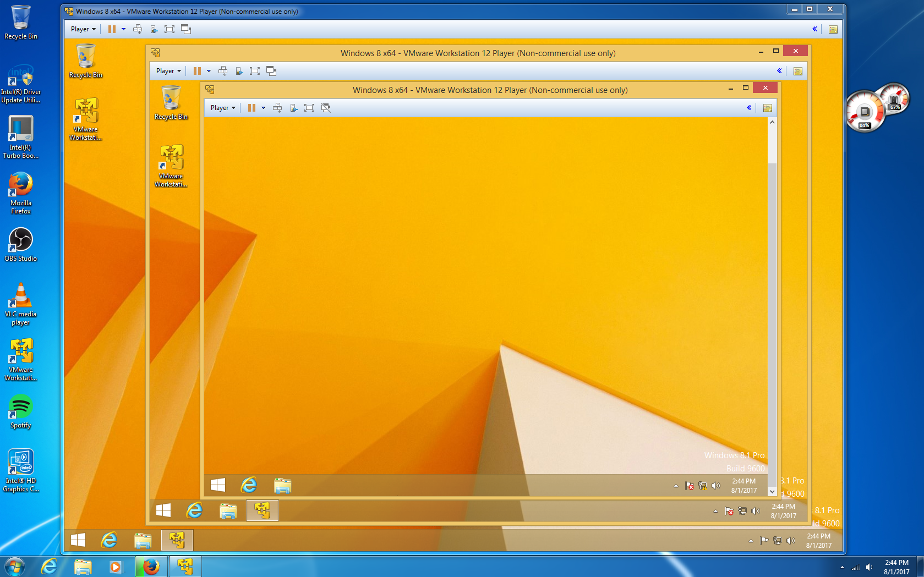Enter Unity mode in second-level VMware toolbar
This screenshot has height=577, width=924.
click(x=271, y=71)
